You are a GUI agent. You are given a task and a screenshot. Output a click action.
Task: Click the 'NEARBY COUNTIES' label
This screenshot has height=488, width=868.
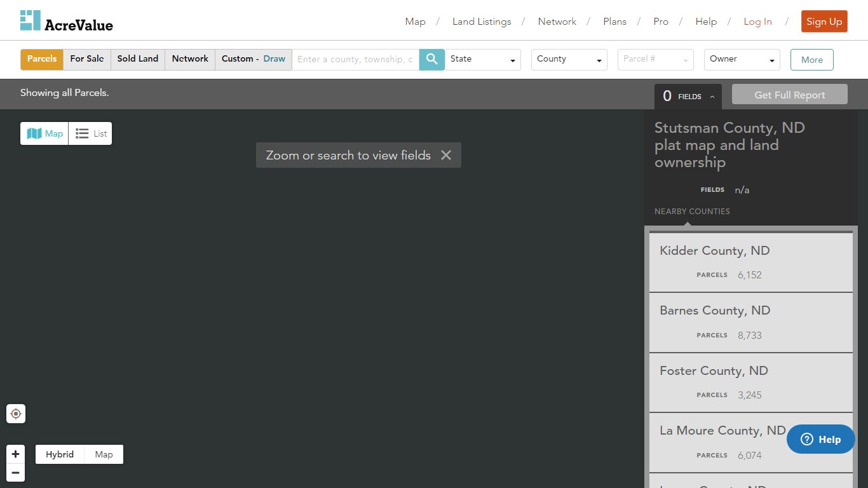pos(692,212)
